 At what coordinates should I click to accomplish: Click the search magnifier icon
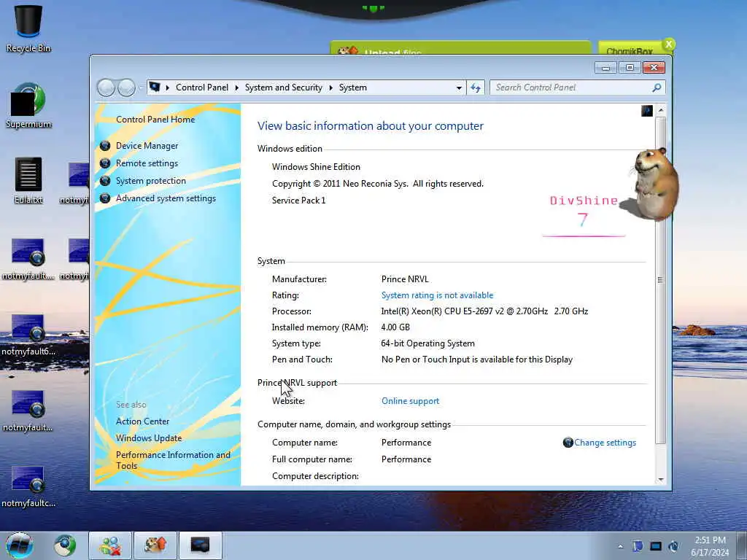657,87
